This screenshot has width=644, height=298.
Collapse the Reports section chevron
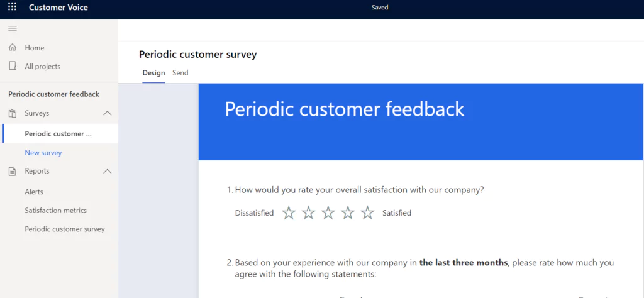107,171
